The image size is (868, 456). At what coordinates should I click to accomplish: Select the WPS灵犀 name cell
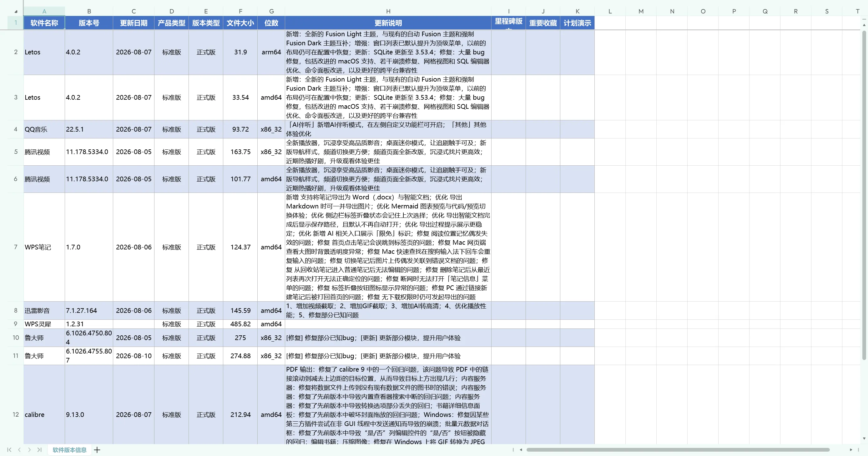tap(44, 324)
